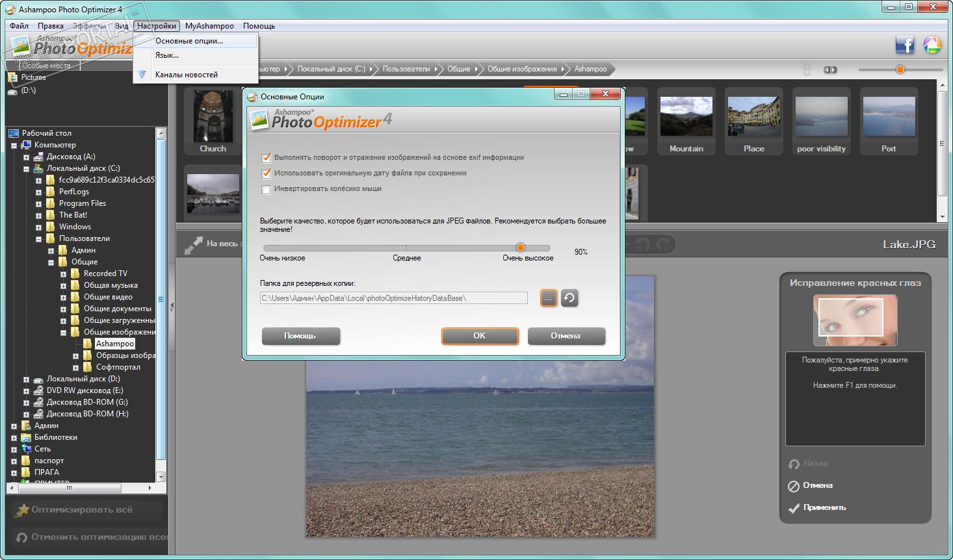Click the backup folder path field
This screenshot has width=953, height=560.
[394, 298]
